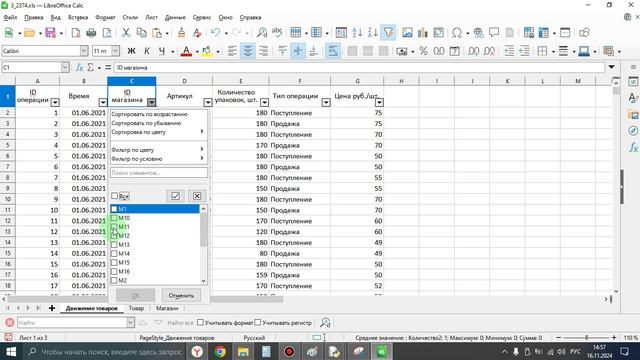The height and width of the screenshot is (360, 640).
Task: Open the Количество упаковок filter dropdown
Action: click(x=264, y=102)
